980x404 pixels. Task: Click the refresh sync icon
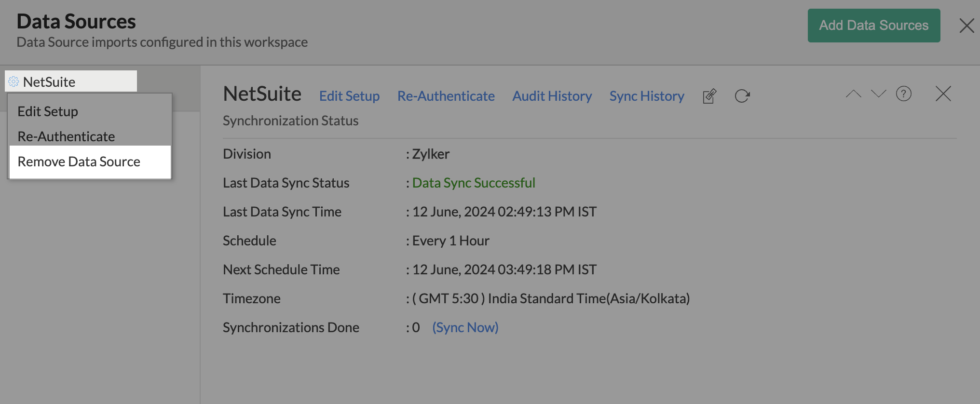742,96
